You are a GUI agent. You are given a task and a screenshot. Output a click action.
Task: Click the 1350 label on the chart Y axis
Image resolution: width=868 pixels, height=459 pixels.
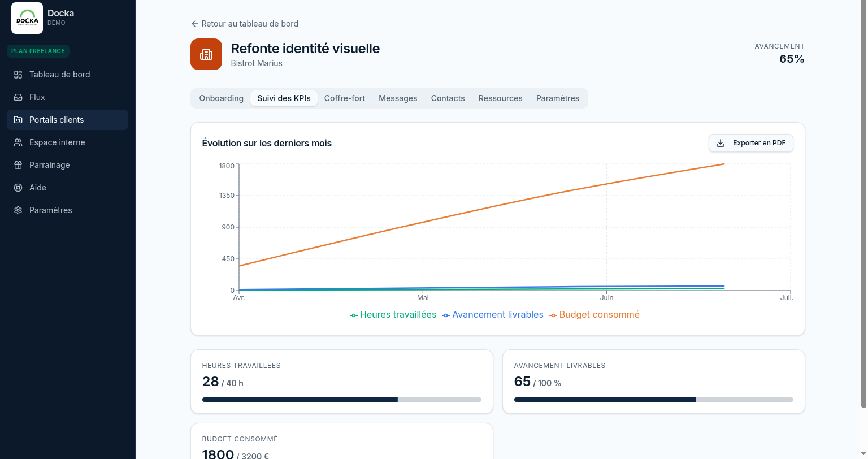(227, 196)
